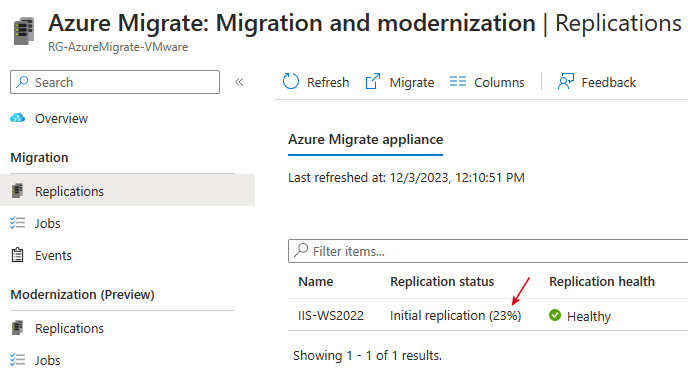Screen dimensions: 688x380
Task: Focus the Filter items field
Action: coord(488,251)
